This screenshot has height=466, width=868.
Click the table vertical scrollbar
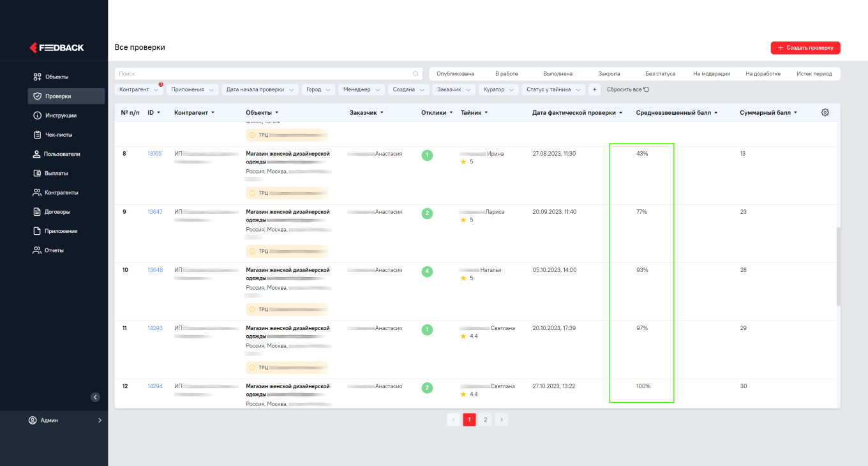839,267
